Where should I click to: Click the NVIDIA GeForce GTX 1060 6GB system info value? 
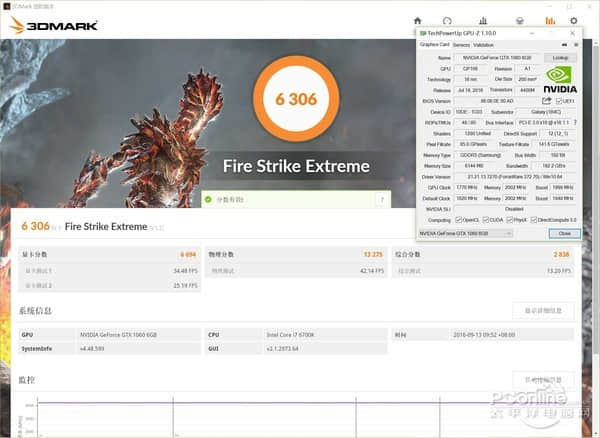click(118, 335)
